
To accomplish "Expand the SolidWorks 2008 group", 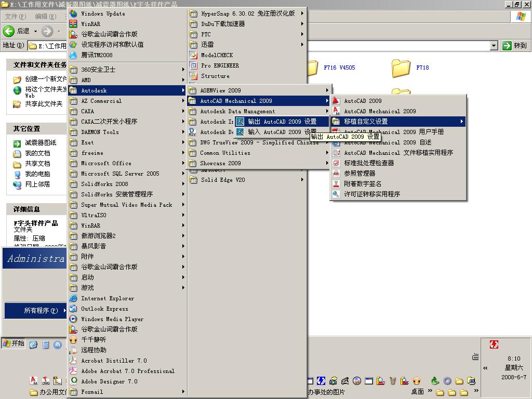I will 127,184.
